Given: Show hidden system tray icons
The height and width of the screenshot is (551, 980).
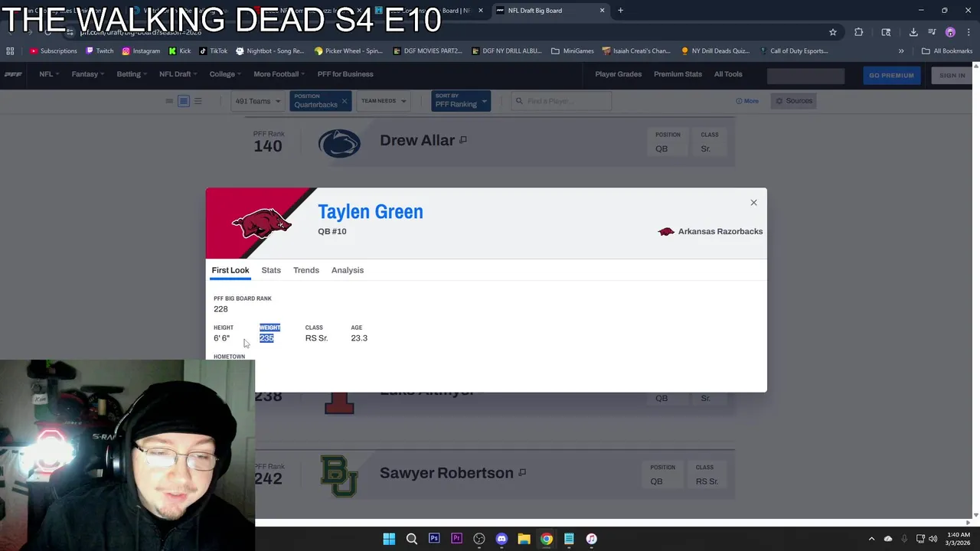Looking at the screenshot, I should click(x=871, y=539).
